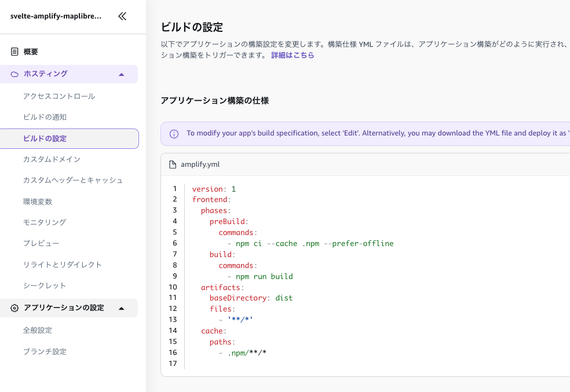
Task: Open ビルドの通知 page
Action: click(x=45, y=117)
